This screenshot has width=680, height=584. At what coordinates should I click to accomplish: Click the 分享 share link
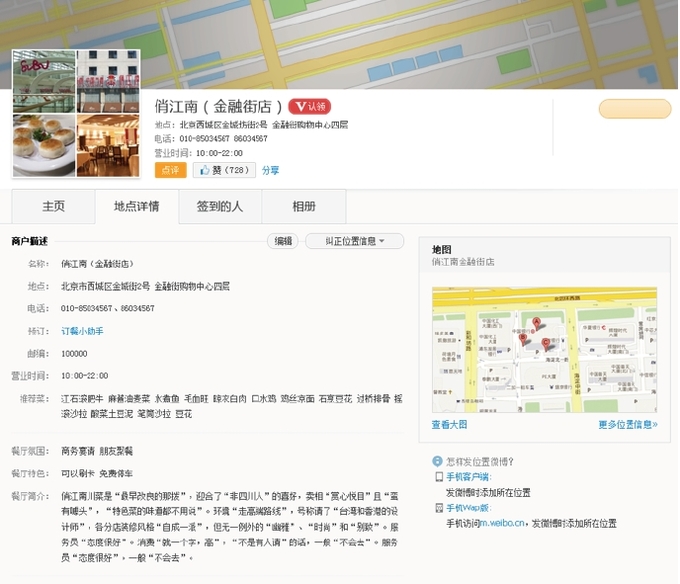[x=270, y=170]
